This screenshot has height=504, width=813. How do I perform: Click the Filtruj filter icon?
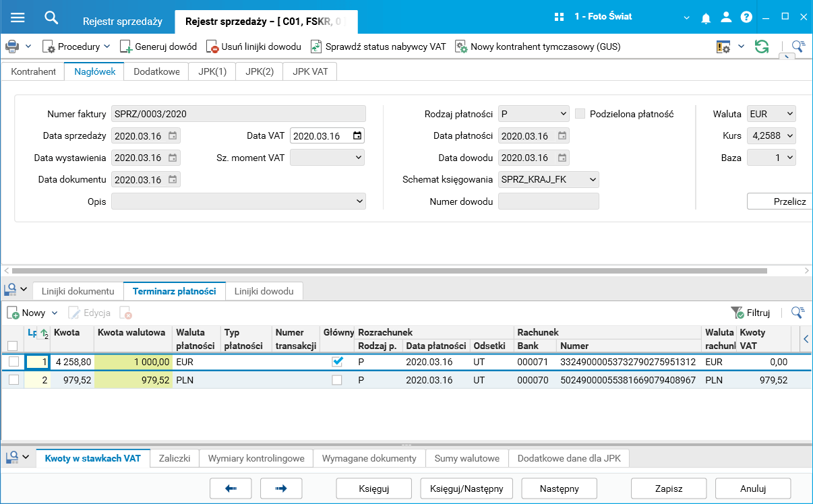[737, 313]
